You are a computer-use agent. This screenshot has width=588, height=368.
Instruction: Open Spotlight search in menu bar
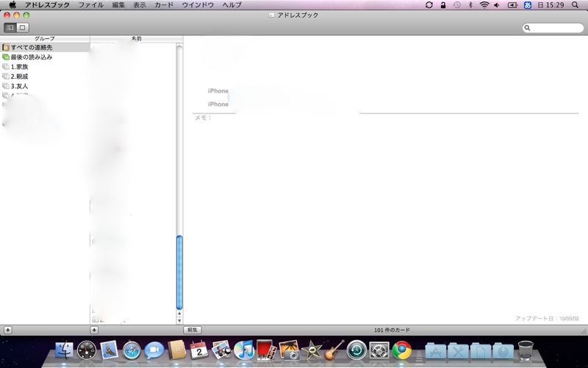[x=576, y=5]
